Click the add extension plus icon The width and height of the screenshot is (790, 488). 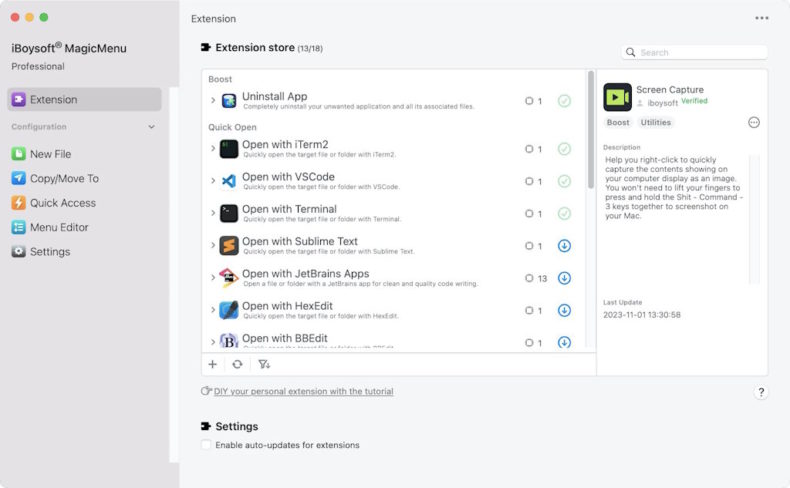(x=213, y=365)
